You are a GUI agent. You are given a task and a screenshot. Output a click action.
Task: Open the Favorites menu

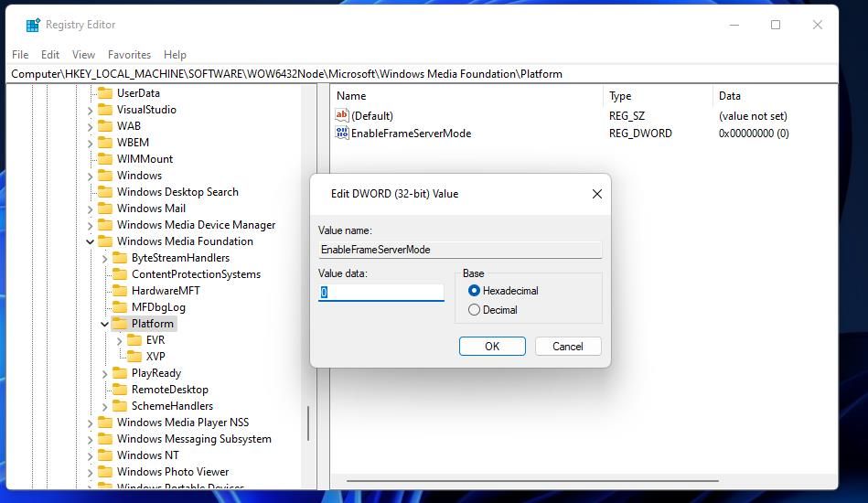click(x=130, y=55)
